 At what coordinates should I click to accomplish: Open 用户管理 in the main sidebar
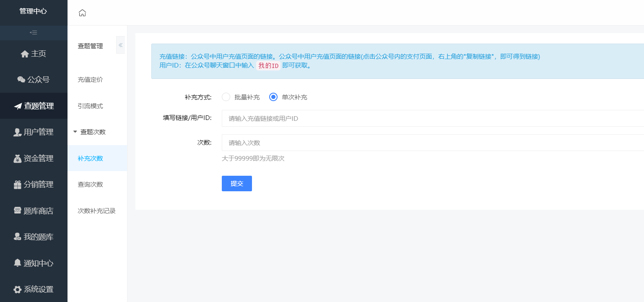coord(34,132)
